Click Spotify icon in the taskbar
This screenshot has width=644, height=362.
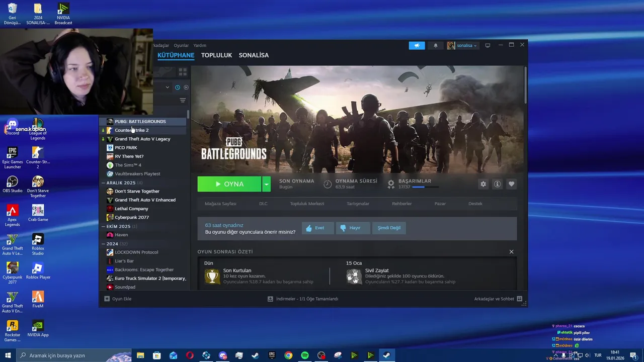pos(305,355)
